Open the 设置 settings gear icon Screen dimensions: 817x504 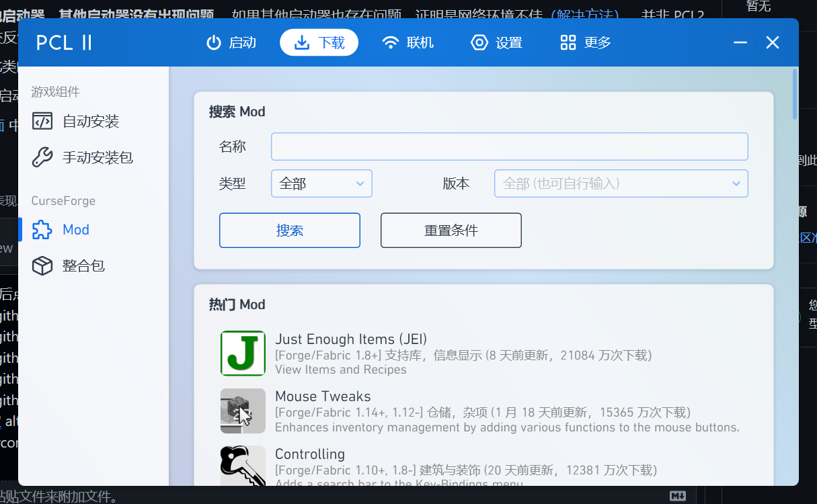tap(479, 42)
